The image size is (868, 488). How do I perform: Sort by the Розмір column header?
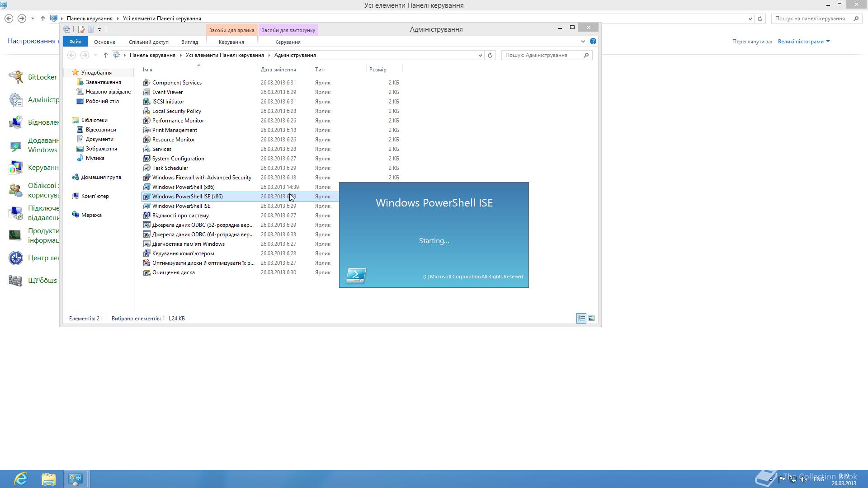coord(384,70)
